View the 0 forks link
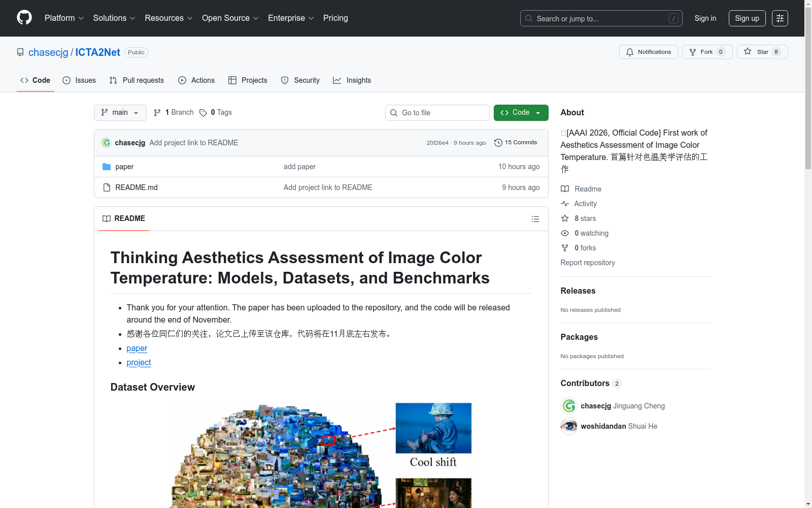Screen dimensions: 812x508 point(579,248)
